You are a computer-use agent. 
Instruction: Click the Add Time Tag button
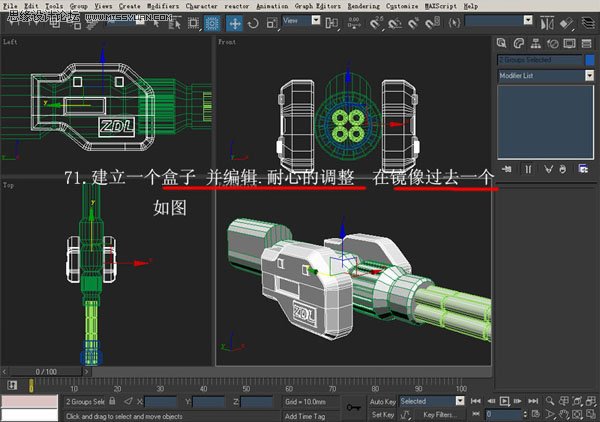[x=305, y=416]
